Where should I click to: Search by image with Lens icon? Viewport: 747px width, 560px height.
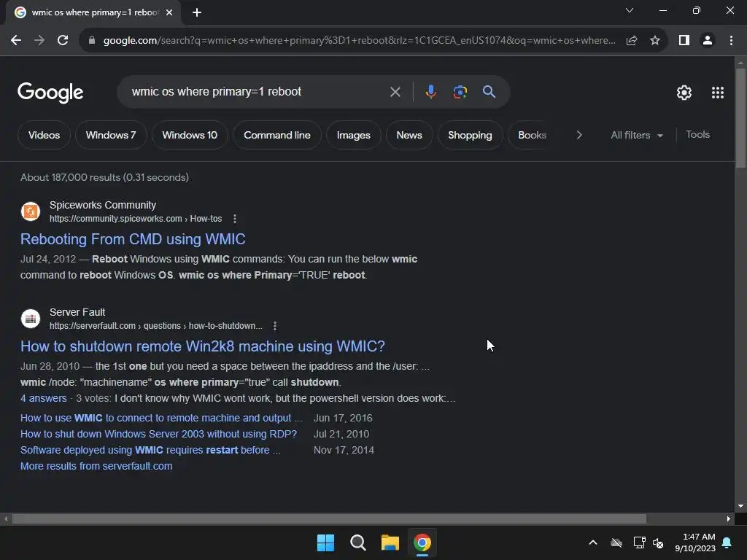point(460,91)
